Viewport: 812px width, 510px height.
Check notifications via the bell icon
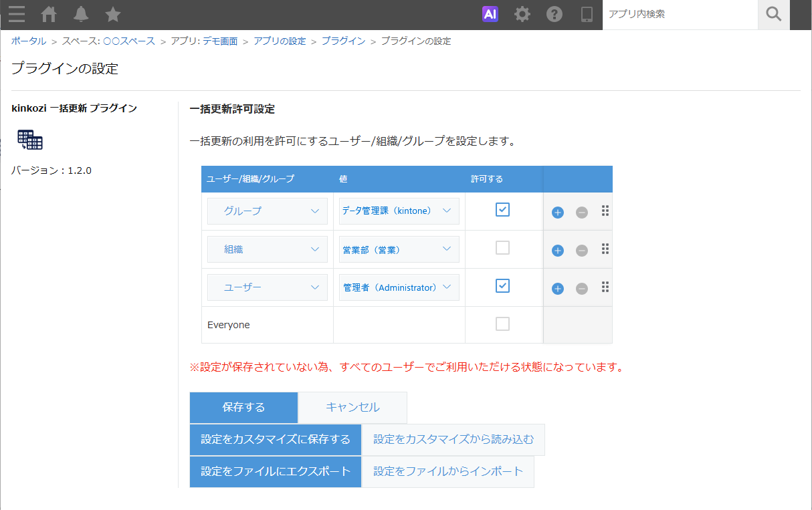pyautogui.click(x=80, y=14)
